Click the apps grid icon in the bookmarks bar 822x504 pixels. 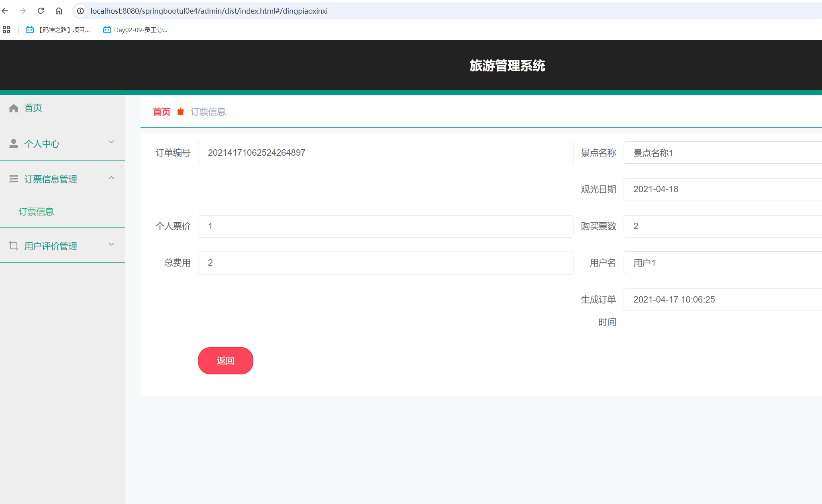(x=6, y=29)
